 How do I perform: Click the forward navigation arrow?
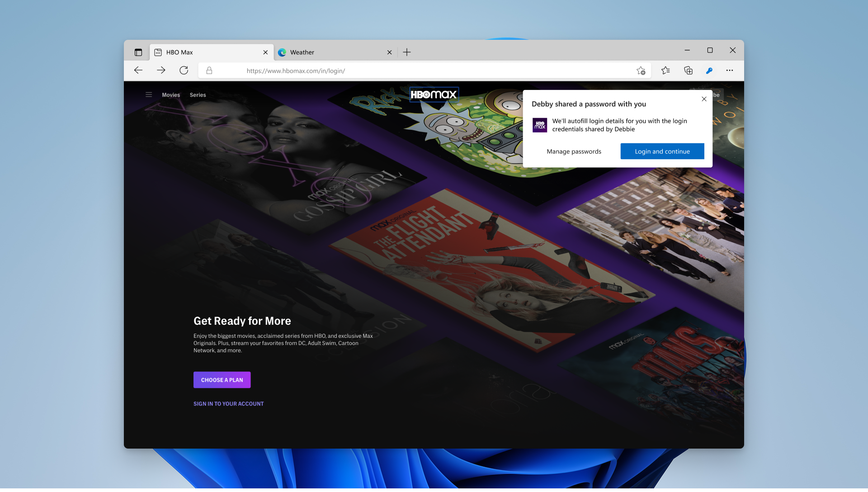click(161, 70)
